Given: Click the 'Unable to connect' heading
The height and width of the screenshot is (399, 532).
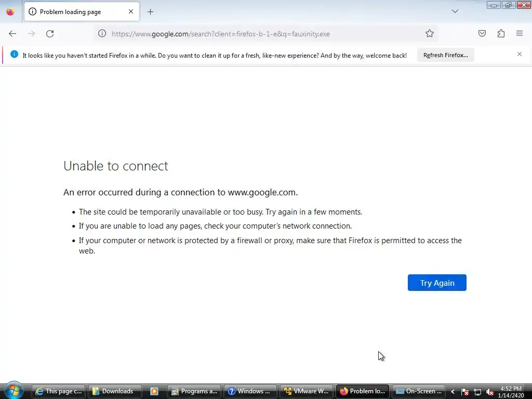Looking at the screenshot, I should coord(116,166).
